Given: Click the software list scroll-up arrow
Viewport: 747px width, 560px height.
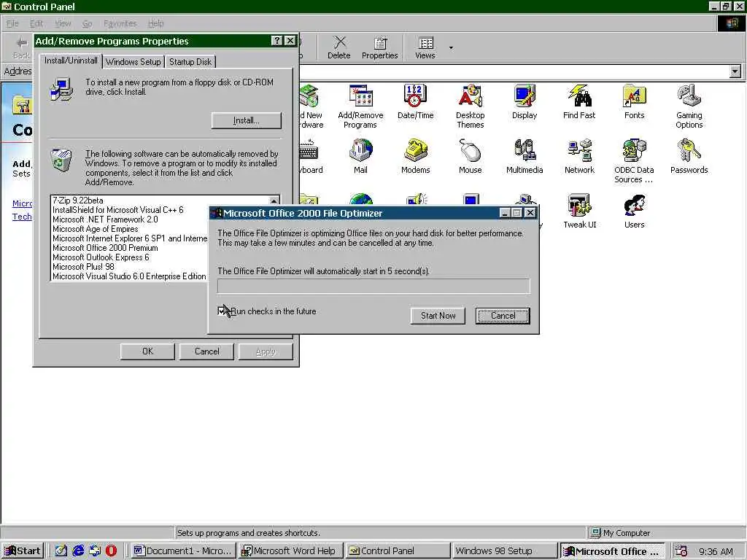Looking at the screenshot, I should coord(274,201).
